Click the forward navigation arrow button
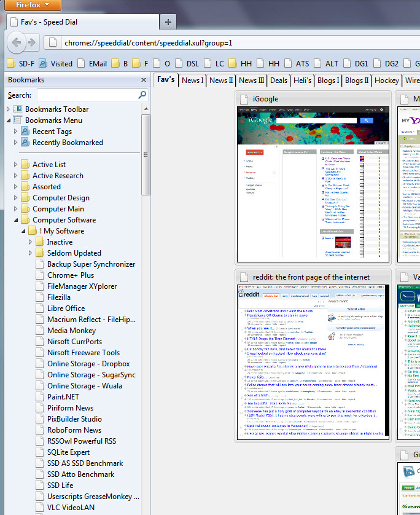The image size is (420, 515). click(x=32, y=42)
